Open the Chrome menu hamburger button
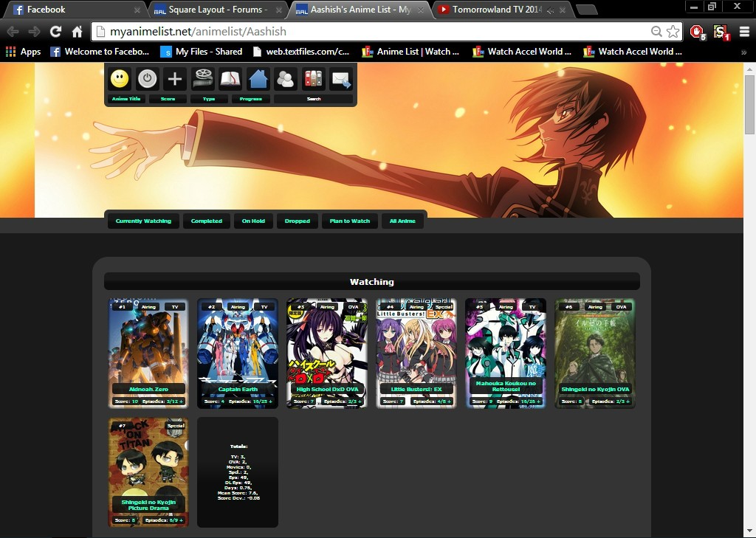756x538 pixels. click(743, 32)
